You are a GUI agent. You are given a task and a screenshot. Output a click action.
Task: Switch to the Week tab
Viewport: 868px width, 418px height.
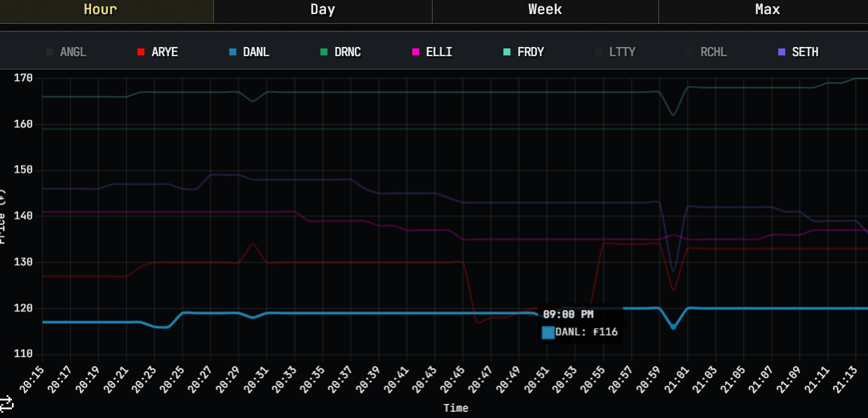[545, 10]
